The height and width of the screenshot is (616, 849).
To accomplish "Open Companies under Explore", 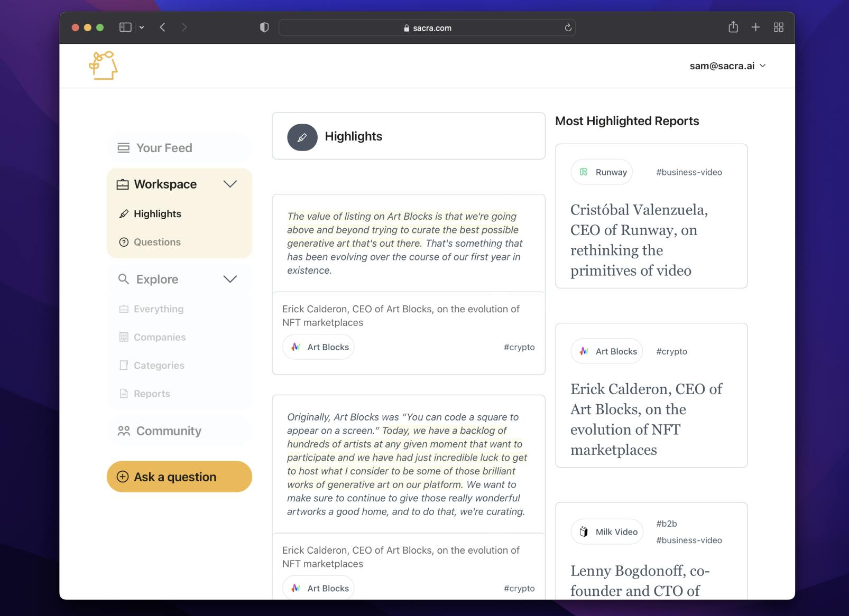I will pyautogui.click(x=159, y=337).
